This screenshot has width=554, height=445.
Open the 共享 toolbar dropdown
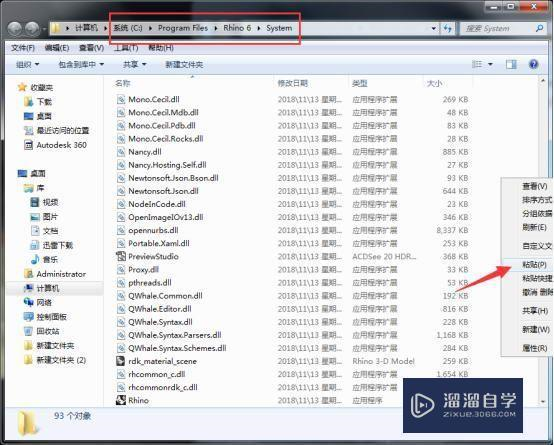pyautogui.click(x=135, y=64)
